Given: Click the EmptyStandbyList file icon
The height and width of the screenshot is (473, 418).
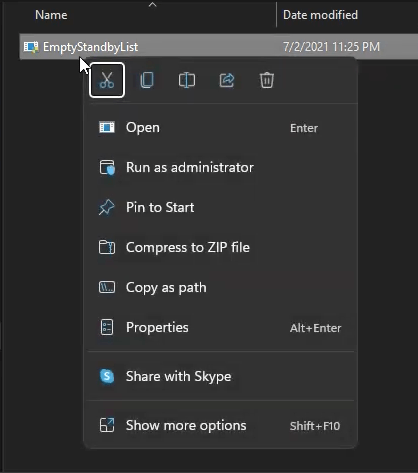Looking at the screenshot, I should (31, 47).
